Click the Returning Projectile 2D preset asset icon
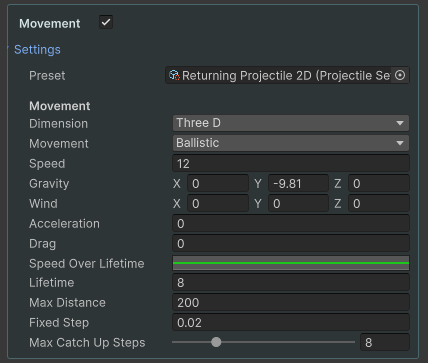The image size is (428, 363). click(x=174, y=75)
